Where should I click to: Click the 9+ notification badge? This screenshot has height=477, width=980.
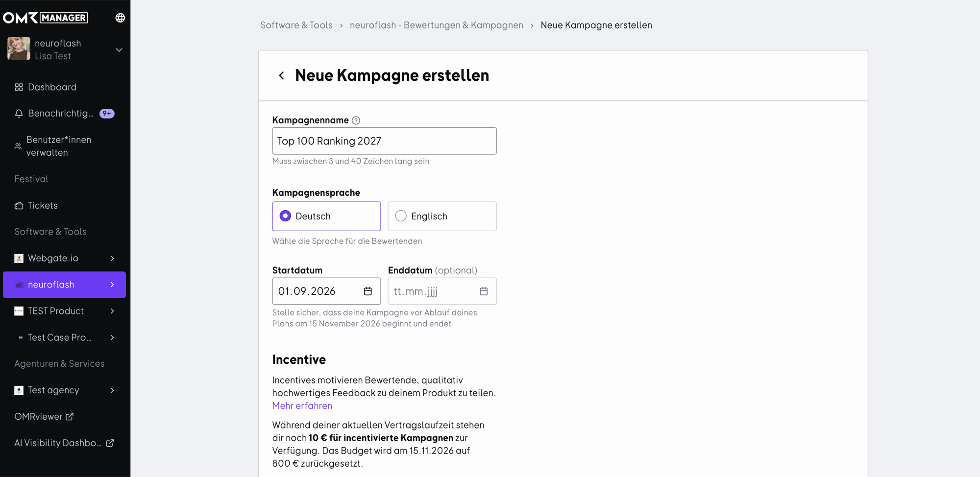tap(107, 114)
